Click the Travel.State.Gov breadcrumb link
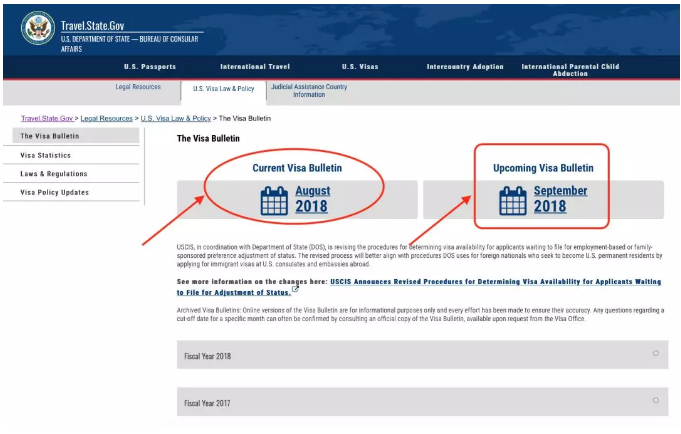 (x=47, y=118)
